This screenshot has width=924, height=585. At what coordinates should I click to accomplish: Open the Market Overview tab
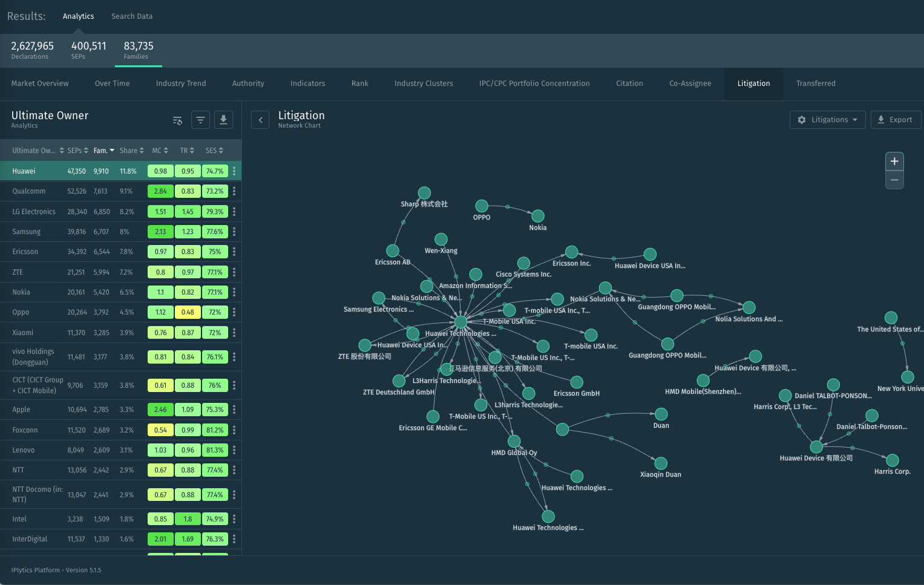coord(40,83)
